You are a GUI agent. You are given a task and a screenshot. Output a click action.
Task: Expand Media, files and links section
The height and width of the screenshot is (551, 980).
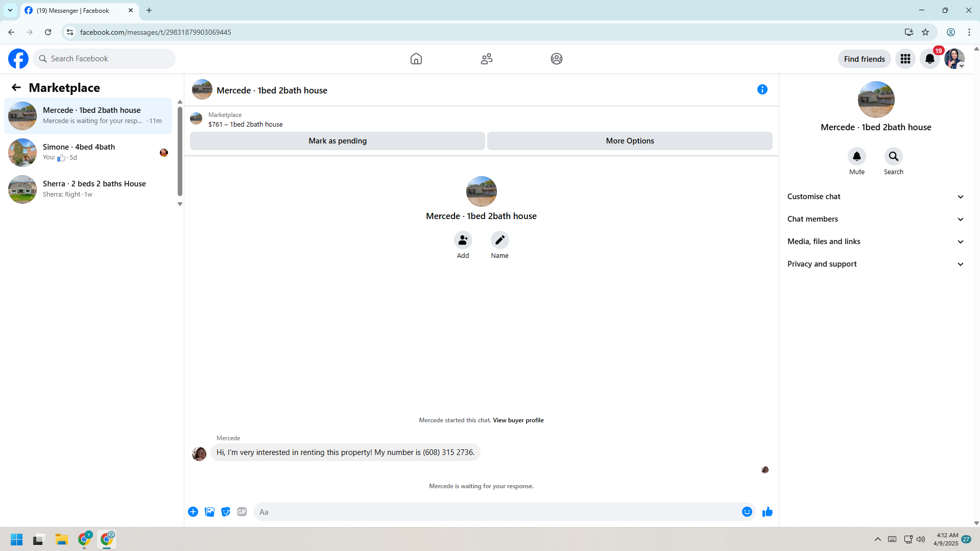coord(876,242)
